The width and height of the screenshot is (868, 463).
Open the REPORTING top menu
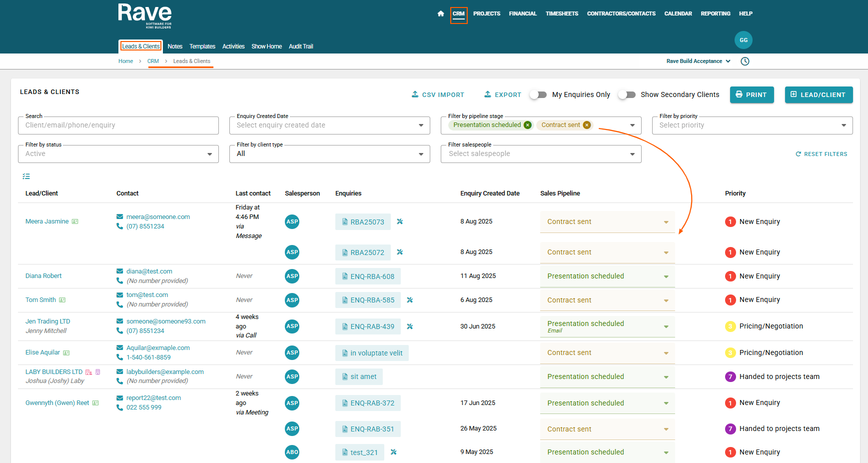click(x=715, y=13)
